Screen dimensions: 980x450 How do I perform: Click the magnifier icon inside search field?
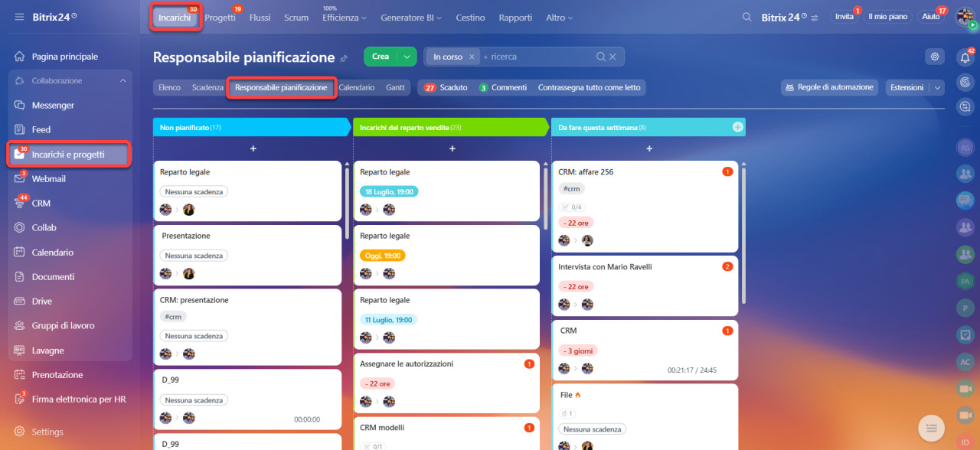601,57
